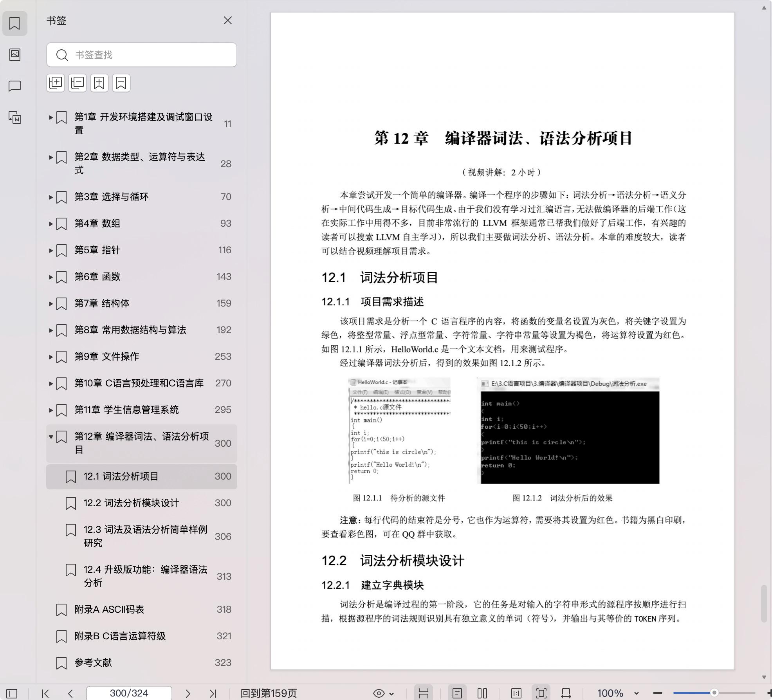
Task: Open 附录B C语言运算符级 bookmark
Action: tap(141, 636)
